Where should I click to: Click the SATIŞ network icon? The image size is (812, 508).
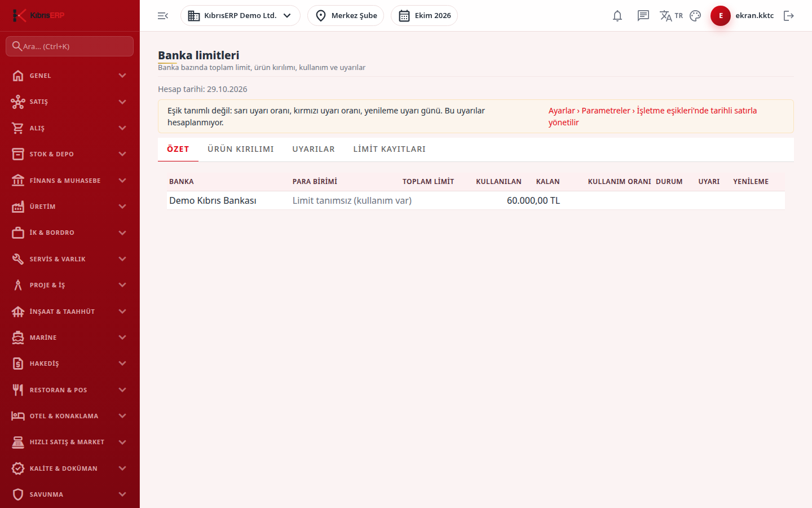click(x=18, y=102)
